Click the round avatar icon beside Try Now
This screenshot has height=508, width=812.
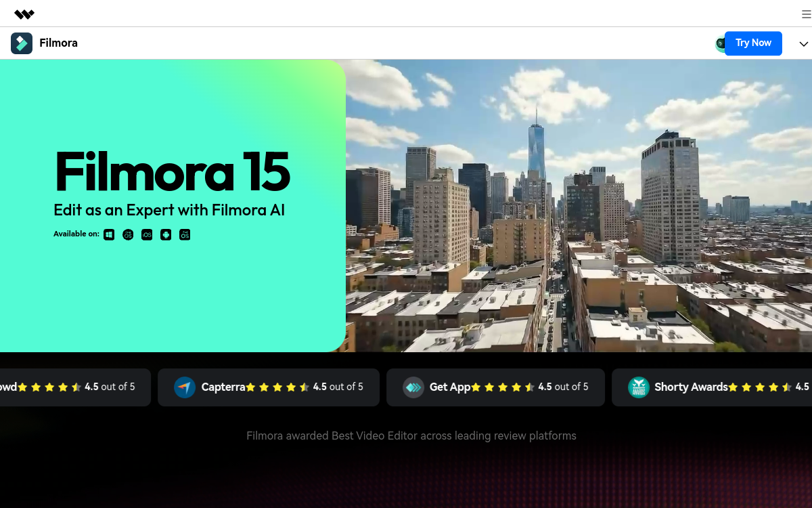(720, 43)
